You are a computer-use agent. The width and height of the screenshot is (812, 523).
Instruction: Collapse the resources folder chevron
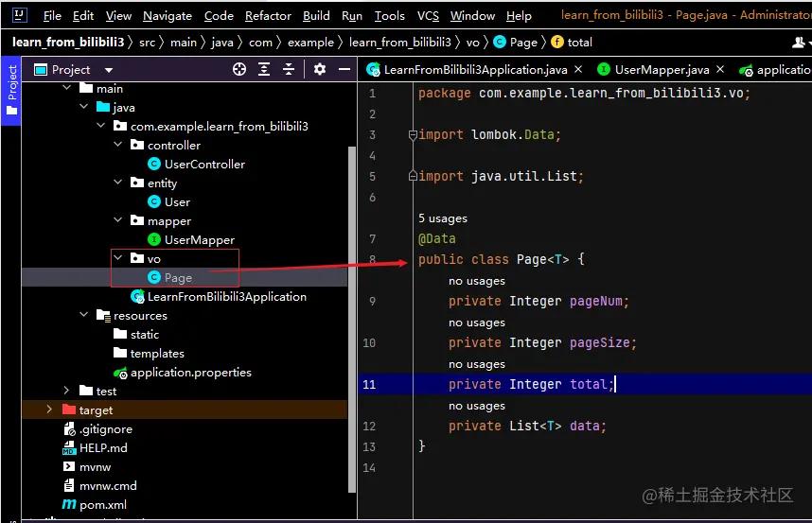(x=84, y=315)
